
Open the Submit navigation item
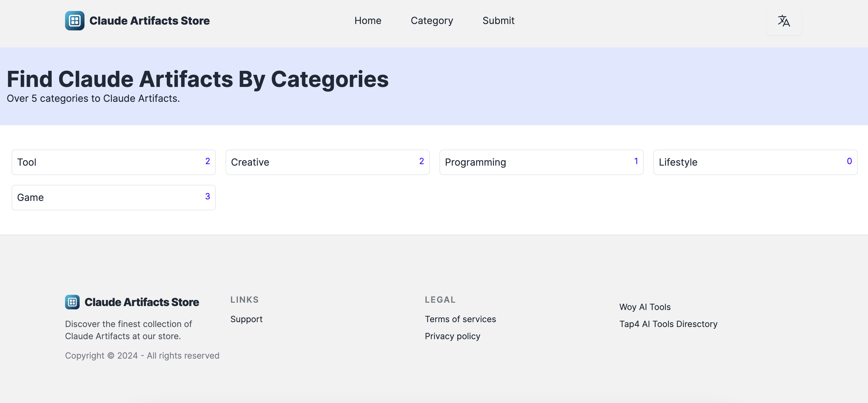498,21
